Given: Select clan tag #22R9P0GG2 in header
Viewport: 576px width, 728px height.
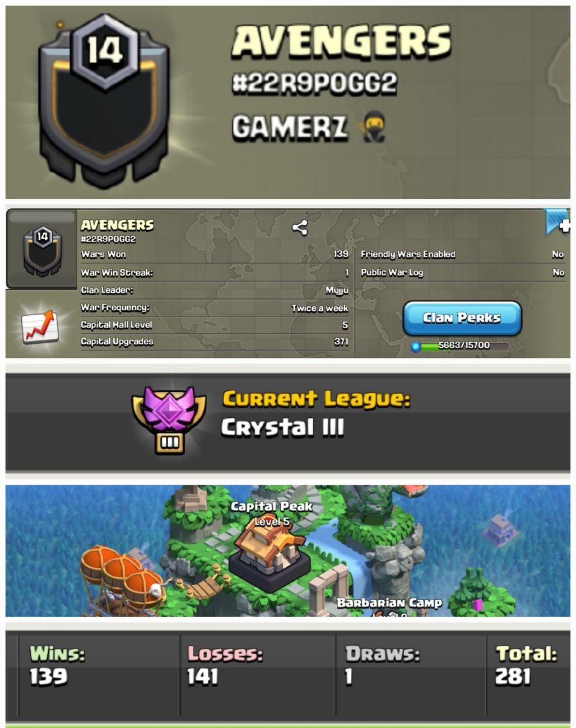Looking at the screenshot, I should 314,83.
